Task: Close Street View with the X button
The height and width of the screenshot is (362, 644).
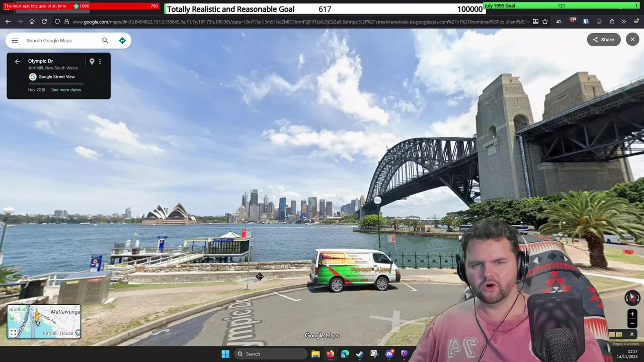Action: tap(632, 40)
